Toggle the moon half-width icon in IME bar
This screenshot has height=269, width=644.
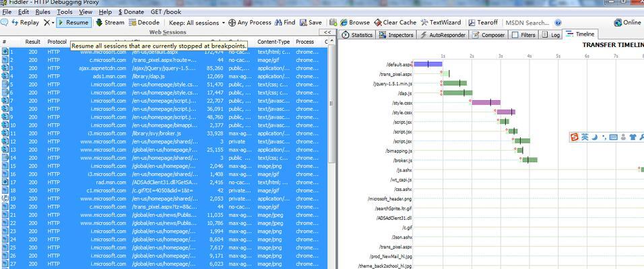594,137
